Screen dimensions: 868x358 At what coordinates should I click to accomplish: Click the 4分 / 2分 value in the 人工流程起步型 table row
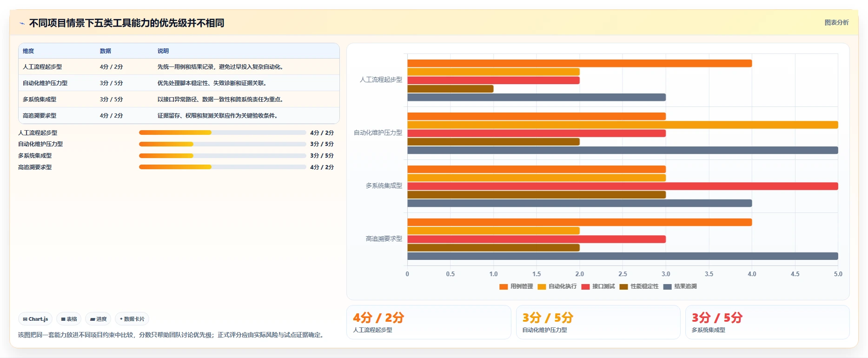tap(111, 67)
